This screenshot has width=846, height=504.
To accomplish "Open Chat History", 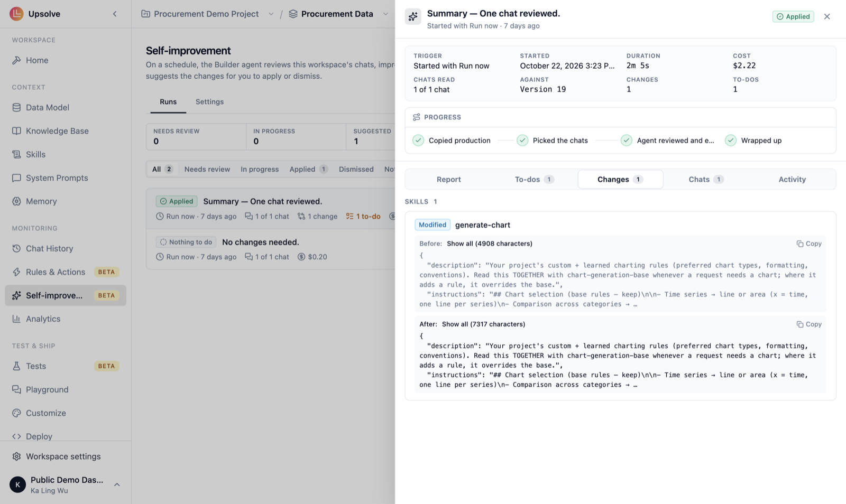I will pyautogui.click(x=66, y=248).
